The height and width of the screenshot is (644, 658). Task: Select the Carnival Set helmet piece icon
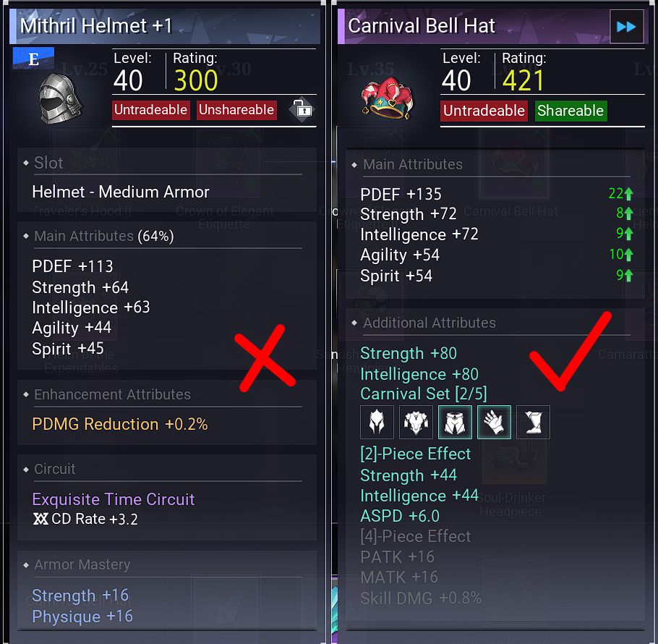click(377, 422)
